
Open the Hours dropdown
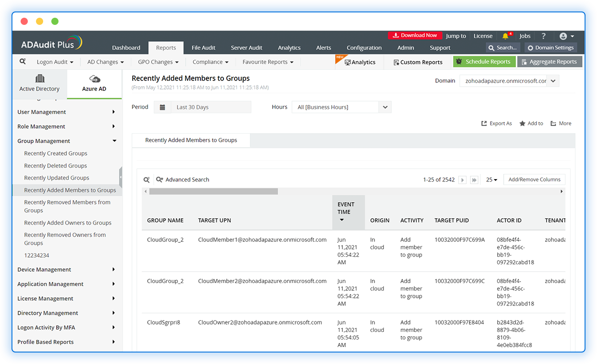point(341,107)
